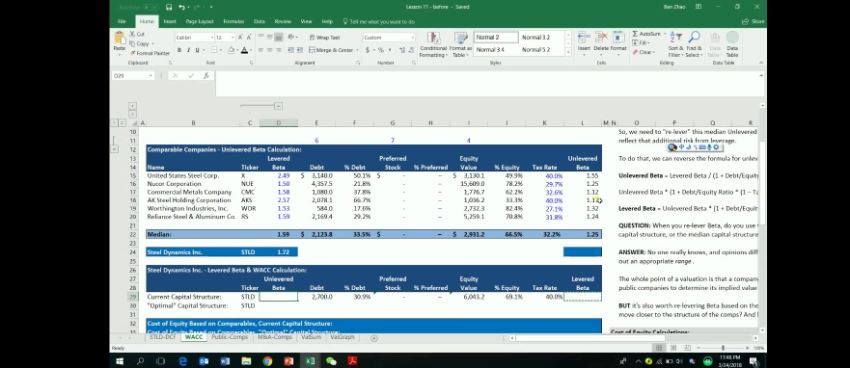
Task: Switch to the Review ribbon tab
Action: [282, 22]
